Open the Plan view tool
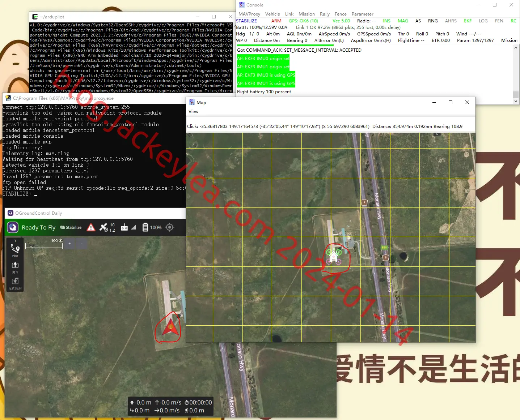The height and width of the screenshot is (420, 520). 15,250
